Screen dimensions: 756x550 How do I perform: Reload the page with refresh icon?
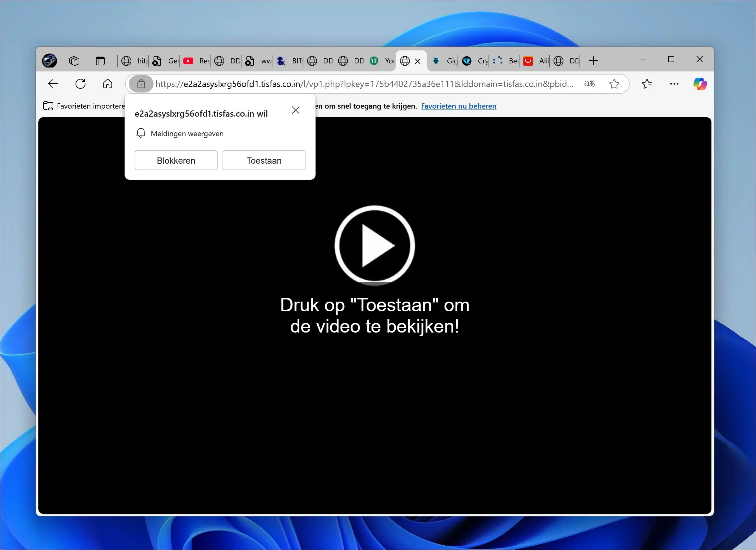(x=80, y=84)
